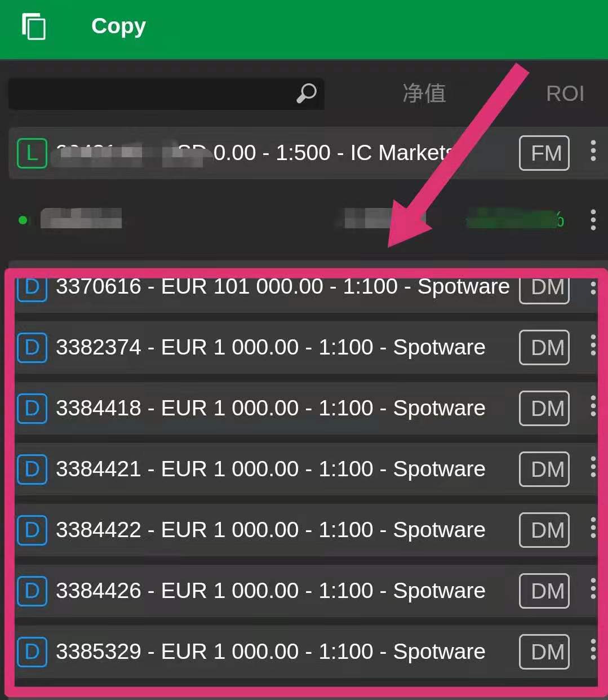Select the DM button for account 3384421
Screen dimensions: 608x700
click(544, 469)
